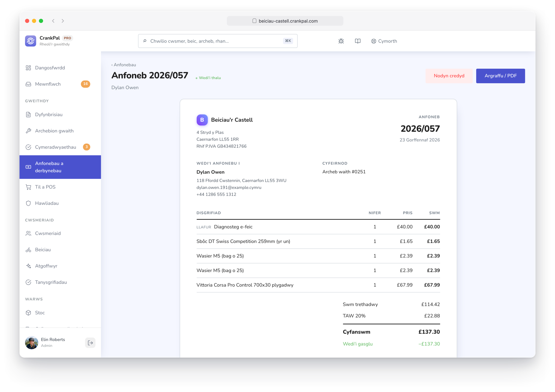
Task: Click Archeb waith #0251 reference
Action: click(x=344, y=172)
